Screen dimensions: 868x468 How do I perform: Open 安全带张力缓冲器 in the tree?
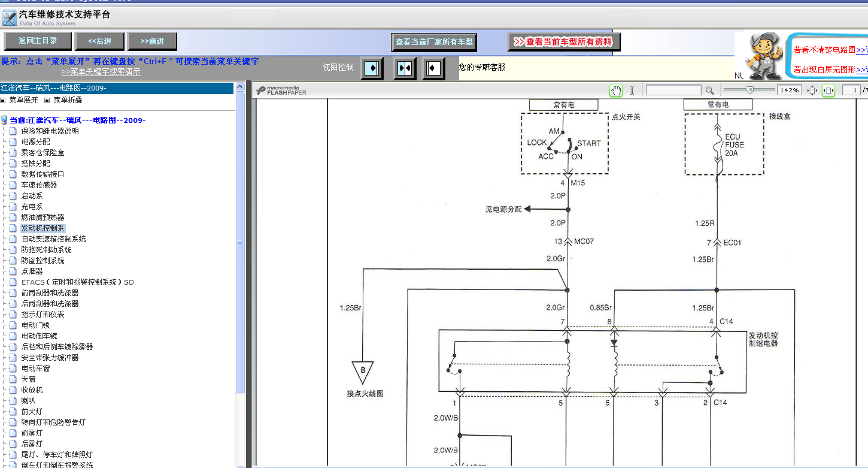click(50, 358)
